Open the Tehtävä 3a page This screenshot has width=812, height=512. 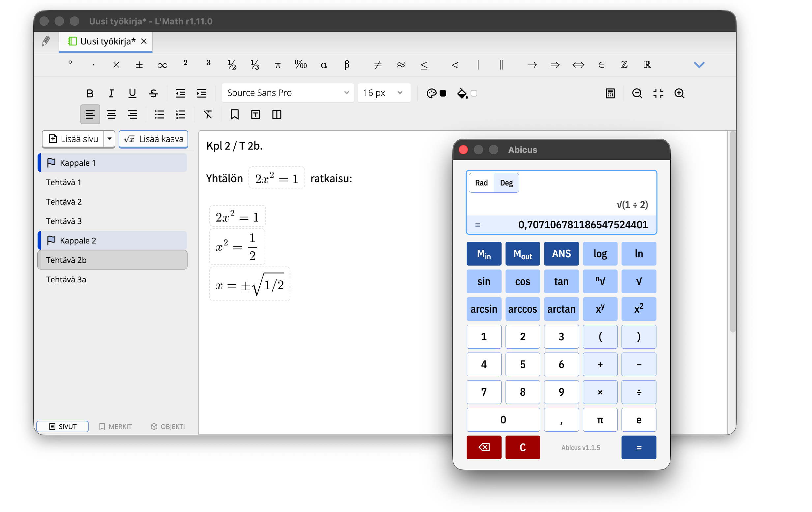click(113, 279)
